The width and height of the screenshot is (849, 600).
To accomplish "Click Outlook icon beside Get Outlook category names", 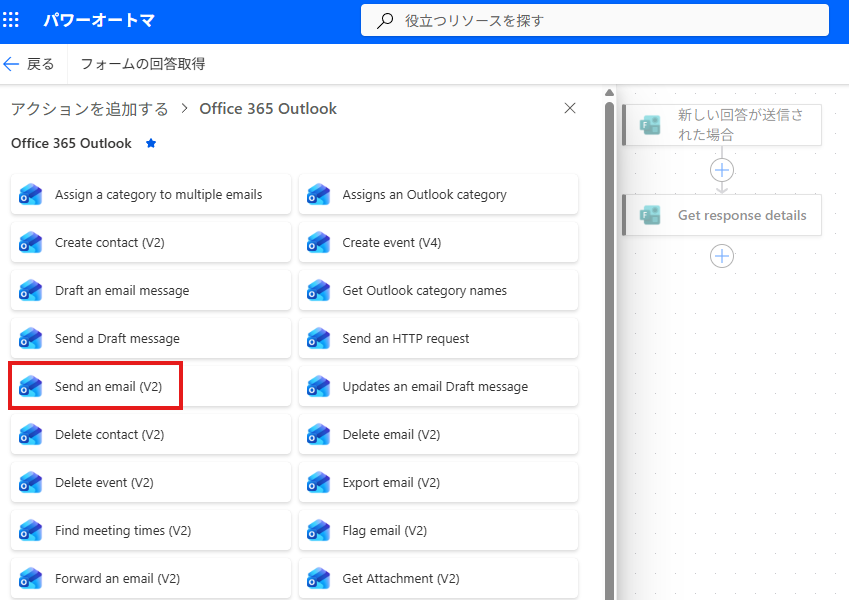I will coord(318,290).
